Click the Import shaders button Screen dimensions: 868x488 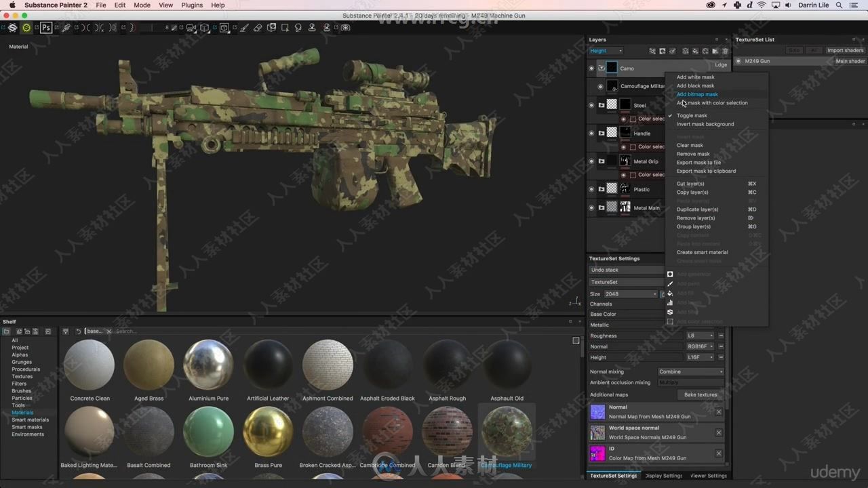click(x=845, y=50)
